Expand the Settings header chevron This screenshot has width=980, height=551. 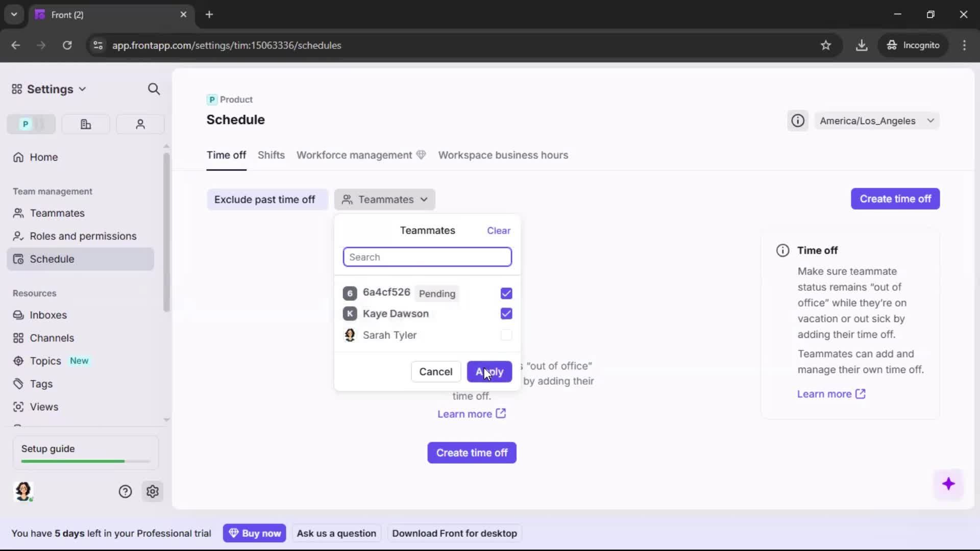click(x=83, y=89)
